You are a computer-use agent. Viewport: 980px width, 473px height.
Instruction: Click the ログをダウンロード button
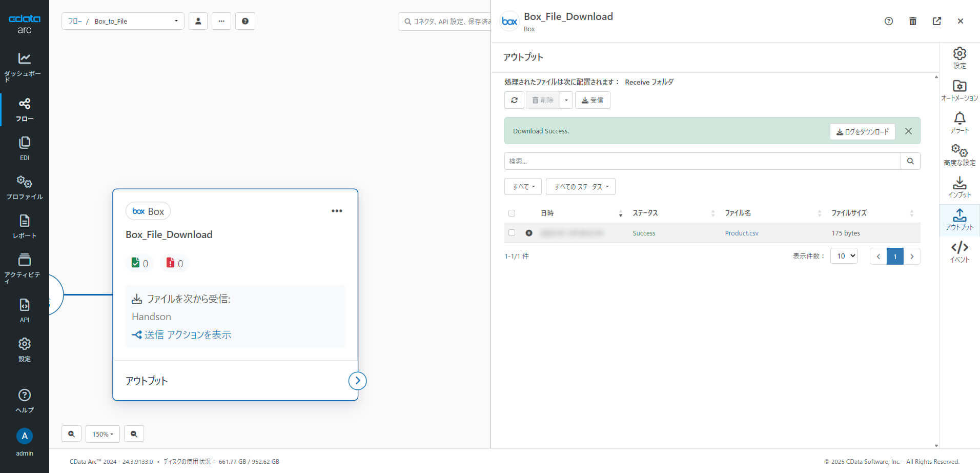pyautogui.click(x=862, y=132)
